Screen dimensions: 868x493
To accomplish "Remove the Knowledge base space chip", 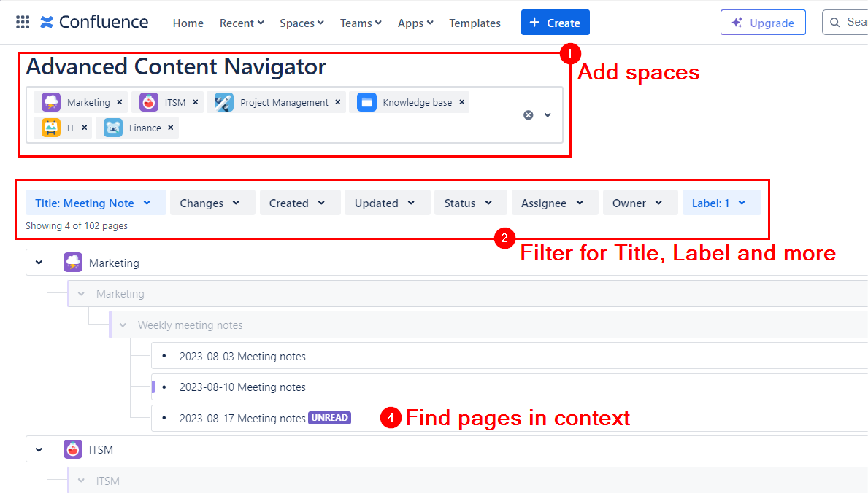I will [x=461, y=102].
